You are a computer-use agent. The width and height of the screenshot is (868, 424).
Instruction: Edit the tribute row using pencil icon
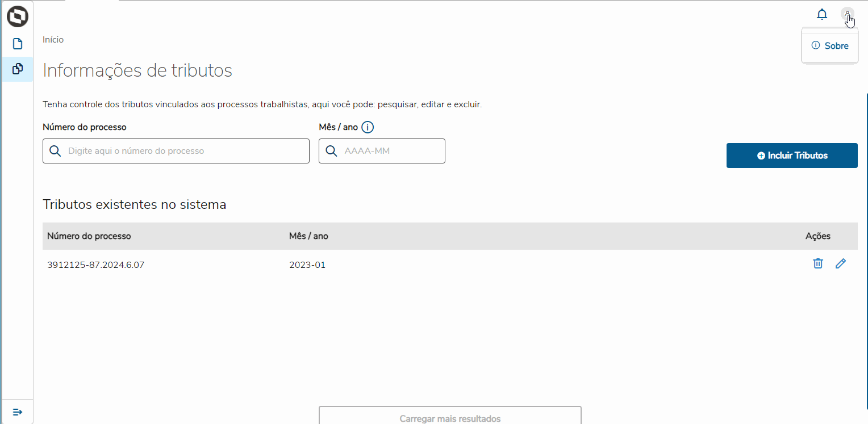(841, 263)
